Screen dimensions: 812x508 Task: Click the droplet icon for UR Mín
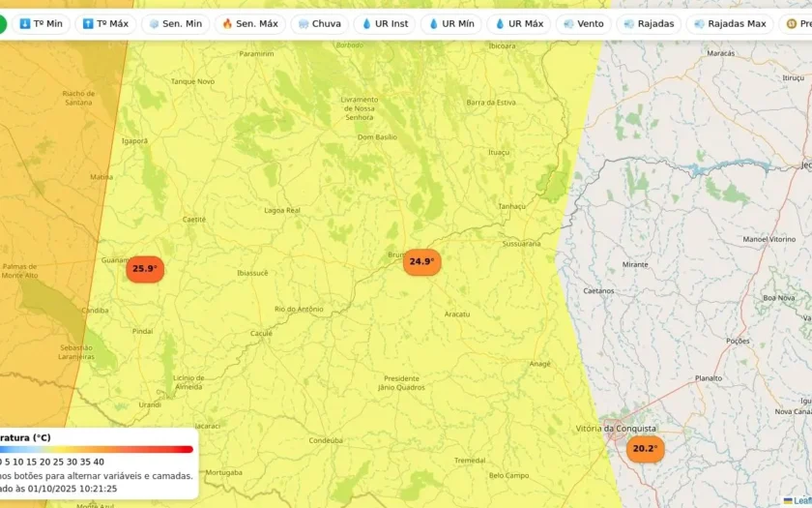pyautogui.click(x=433, y=24)
